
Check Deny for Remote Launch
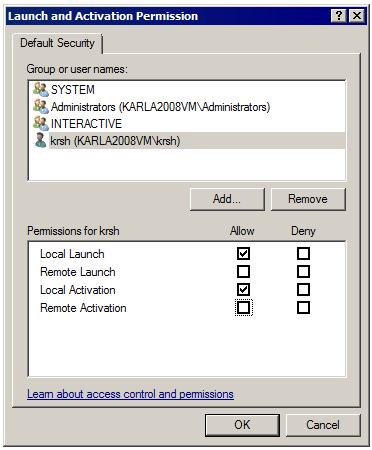(x=303, y=272)
